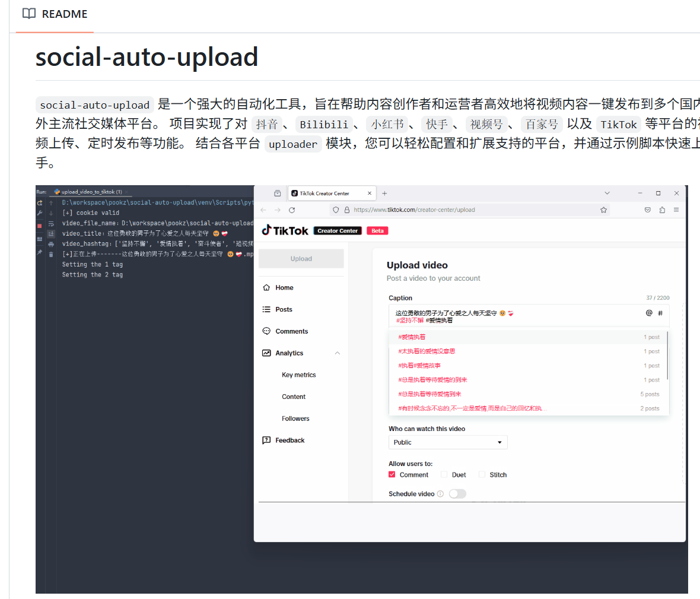700x599 pixels.
Task: Close the upload_video_to_tiktok run tab
Action: (x=127, y=192)
